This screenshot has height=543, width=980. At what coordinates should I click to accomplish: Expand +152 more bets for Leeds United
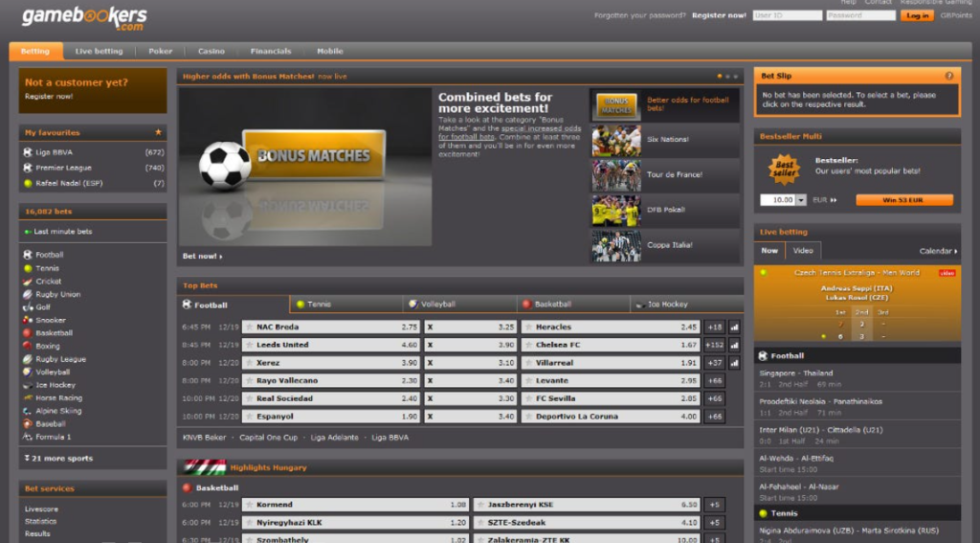[x=714, y=345]
